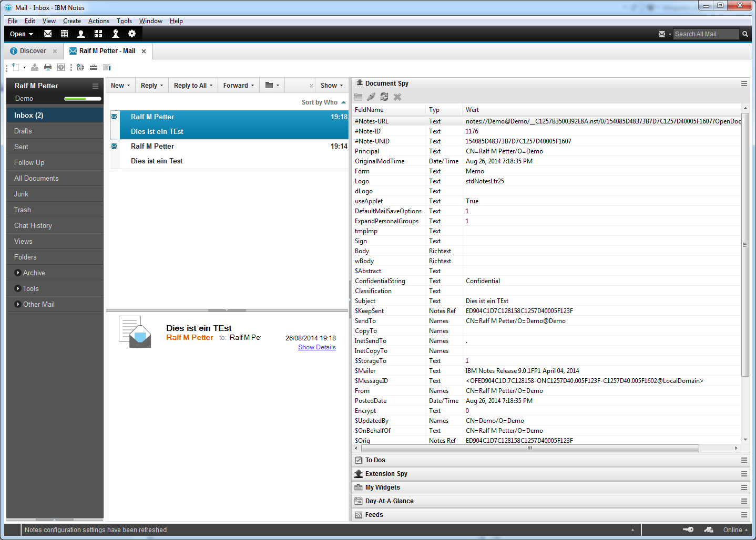Refresh the Document Spy panel

click(x=384, y=97)
